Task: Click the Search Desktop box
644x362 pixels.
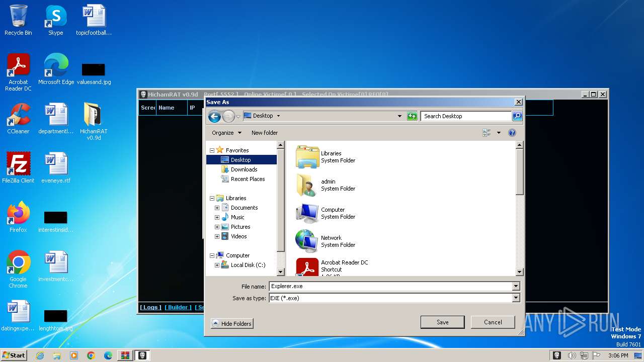Action: (466, 116)
